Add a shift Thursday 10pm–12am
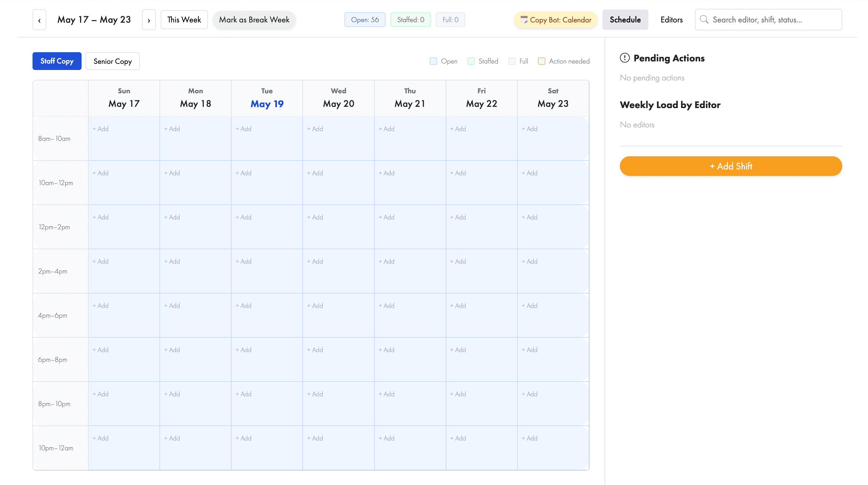 coord(386,438)
